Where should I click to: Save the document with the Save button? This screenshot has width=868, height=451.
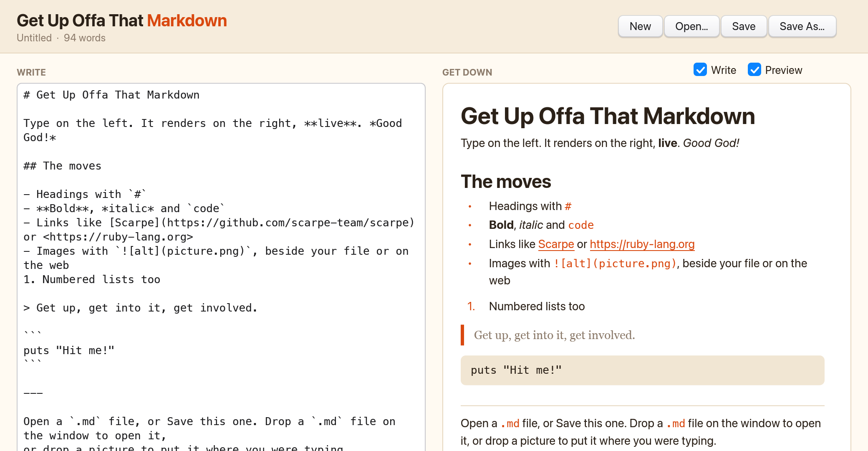click(744, 26)
